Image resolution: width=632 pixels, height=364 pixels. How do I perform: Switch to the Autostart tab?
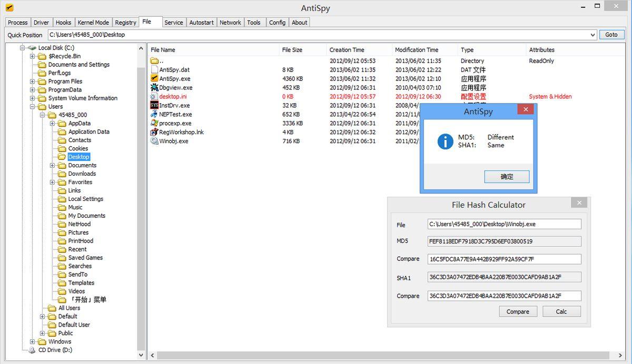click(202, 23)
